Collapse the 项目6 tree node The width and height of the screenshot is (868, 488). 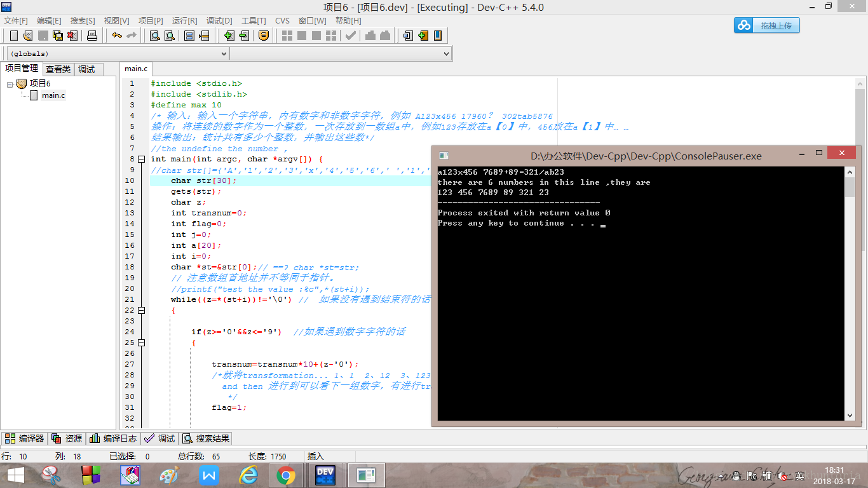10,84
